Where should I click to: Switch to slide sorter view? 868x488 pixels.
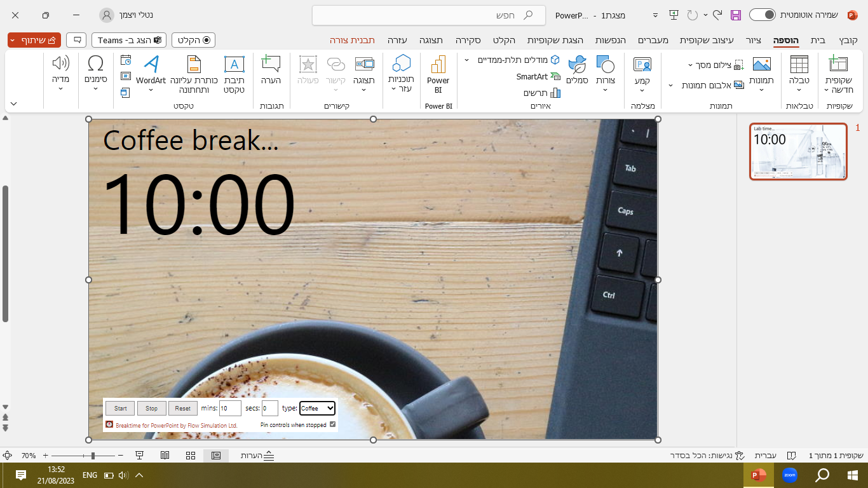(x=190, y=456)
